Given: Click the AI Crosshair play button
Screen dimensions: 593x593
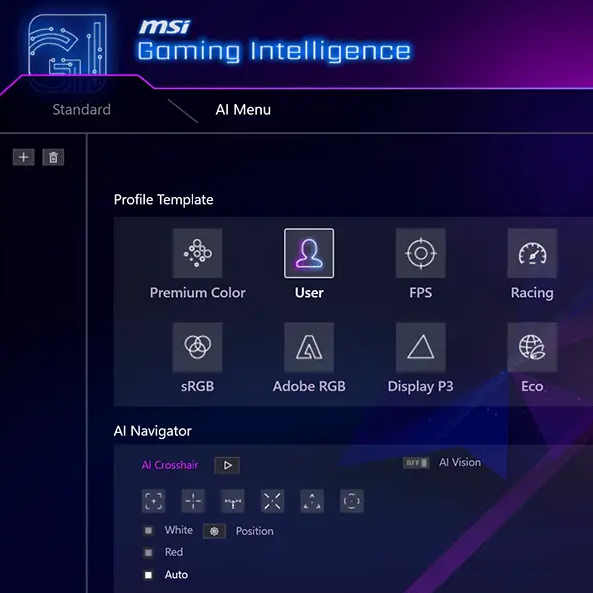Looking at the screenshot, I should coord(227,465).
